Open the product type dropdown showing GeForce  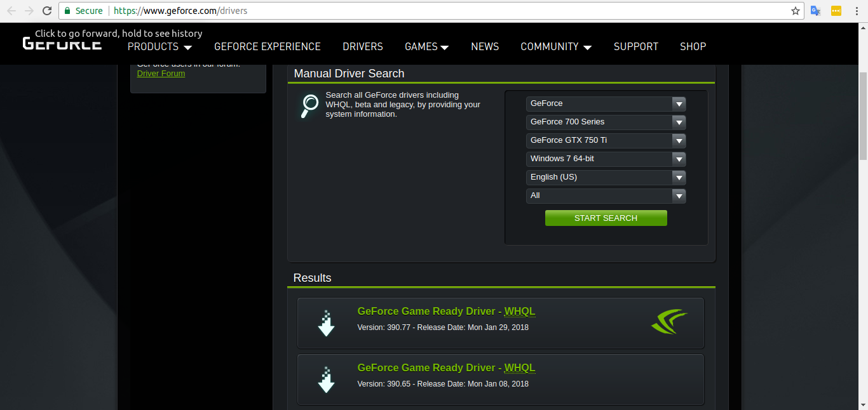point(606,103)
